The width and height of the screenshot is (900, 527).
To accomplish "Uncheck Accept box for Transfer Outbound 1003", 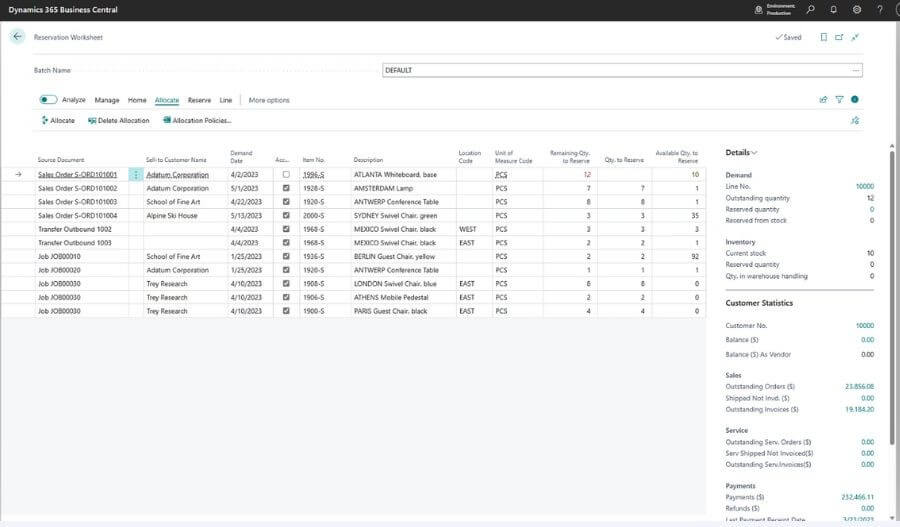I will [286, 243].
